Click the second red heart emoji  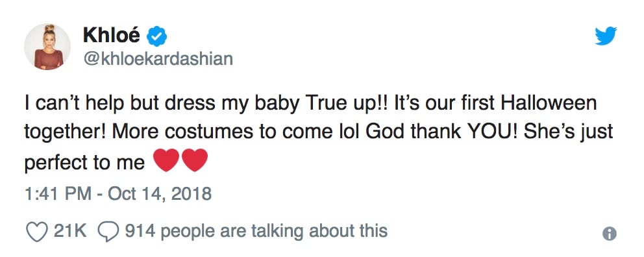click(x=195, y=160)
